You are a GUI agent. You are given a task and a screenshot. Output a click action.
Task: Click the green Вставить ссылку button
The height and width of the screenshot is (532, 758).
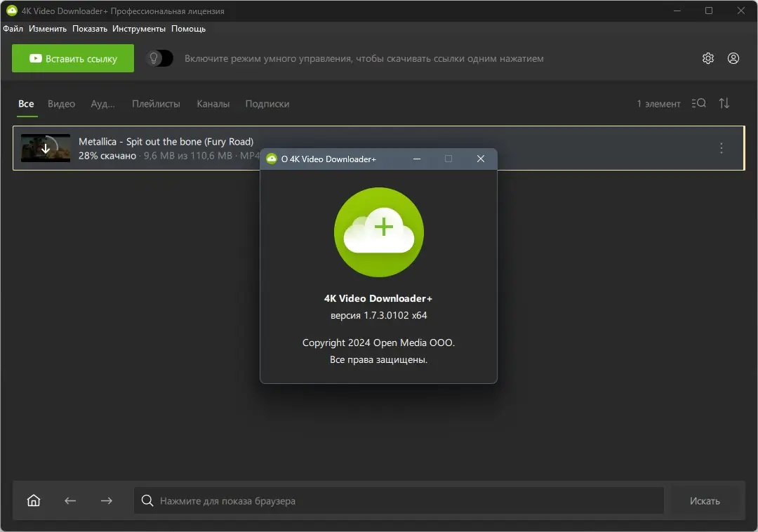(73, 58)
